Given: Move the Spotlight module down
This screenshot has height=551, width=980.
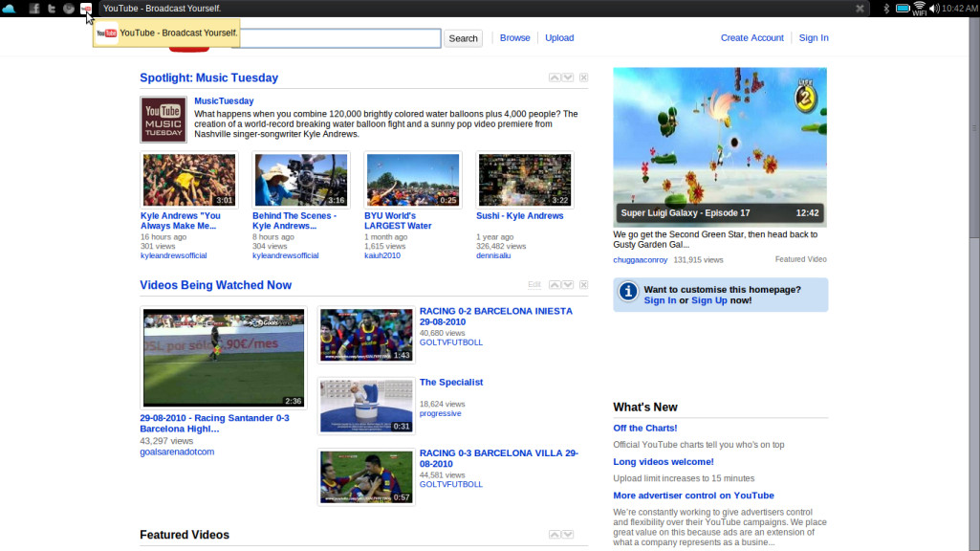Looking at the screenshot, I should pyautogui.click(x=568, y=77).
